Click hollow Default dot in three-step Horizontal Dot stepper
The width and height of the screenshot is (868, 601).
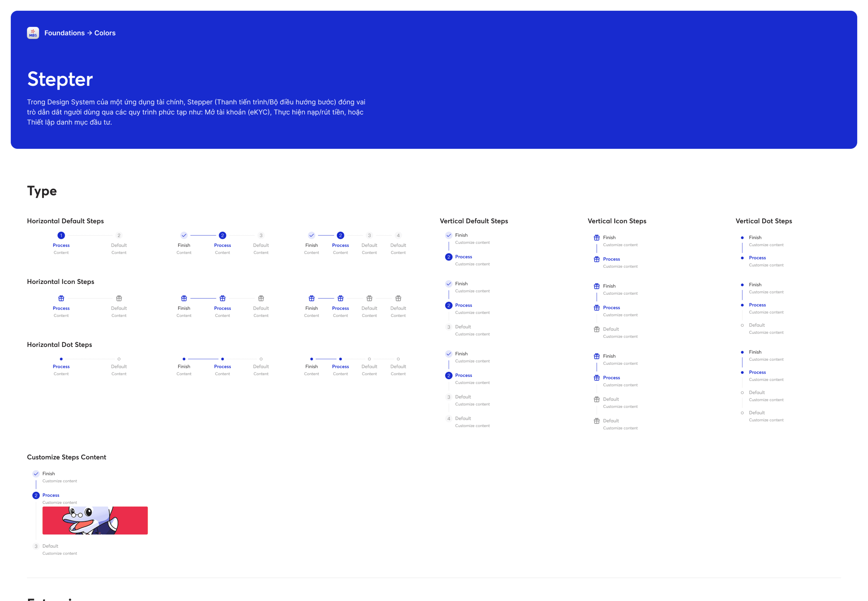click(261, 359)
